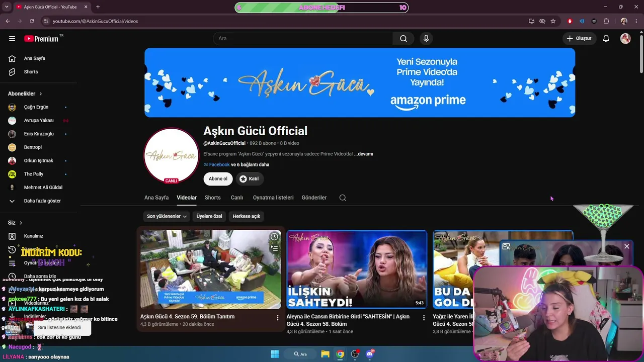Open Discord from the taskbar
644x362 pixels.
click(x=370, y=354)
